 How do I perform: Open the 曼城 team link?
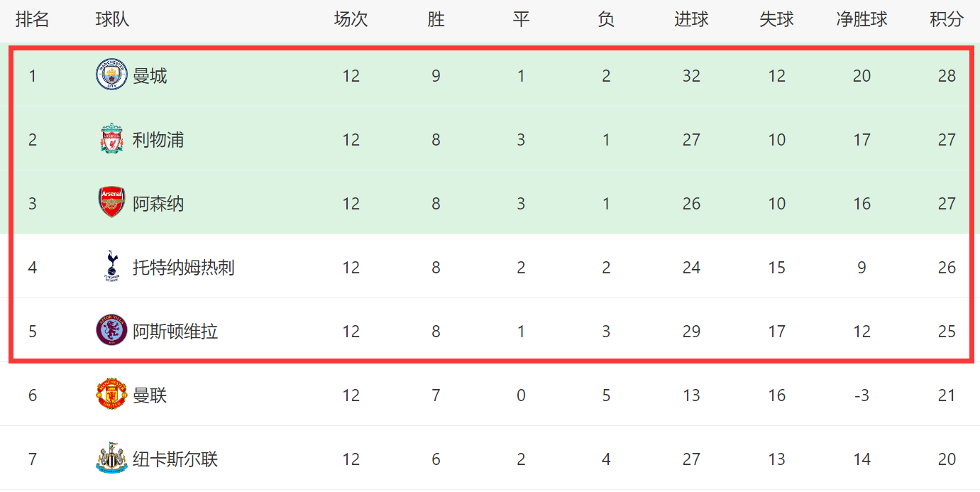pos(150,76)
